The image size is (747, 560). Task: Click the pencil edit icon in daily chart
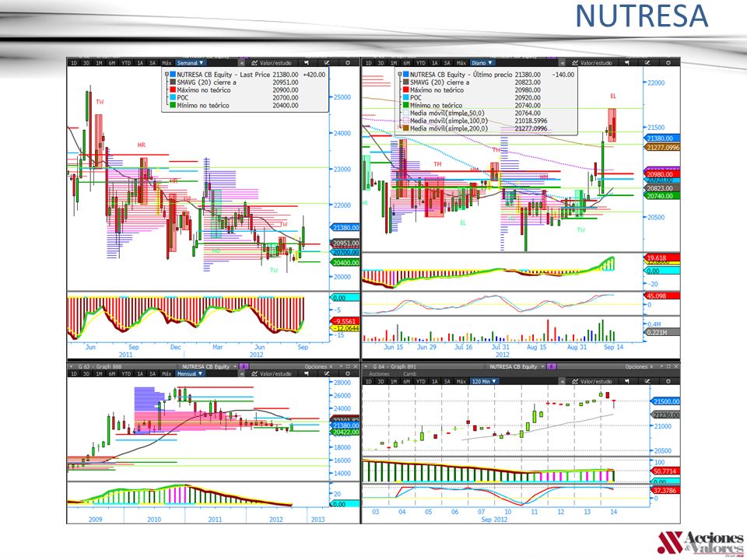click(647, 63)
